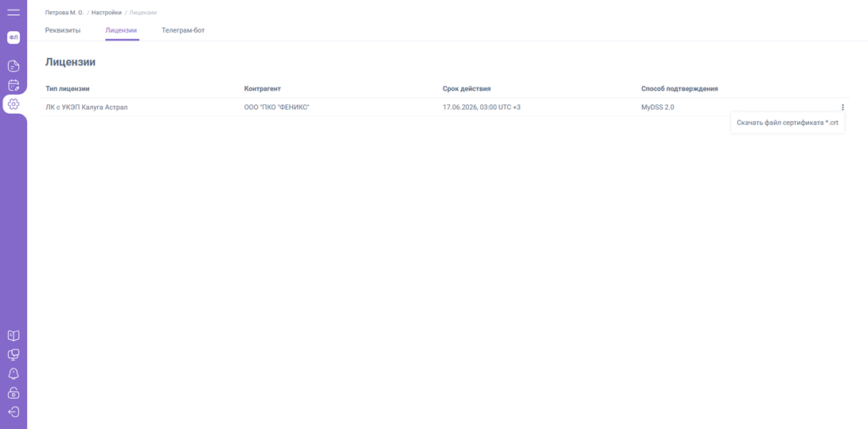Click the ФЛ profile badge

(14, 37)
